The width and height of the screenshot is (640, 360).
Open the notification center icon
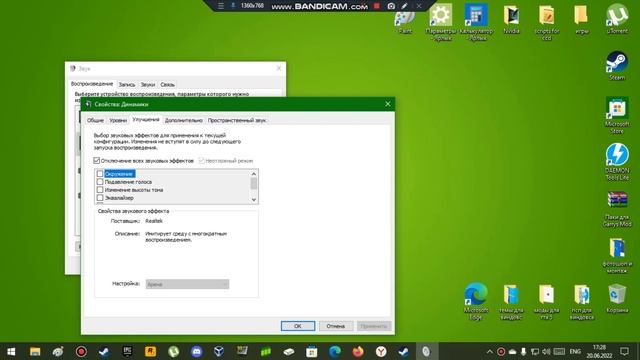click(624, 351)
